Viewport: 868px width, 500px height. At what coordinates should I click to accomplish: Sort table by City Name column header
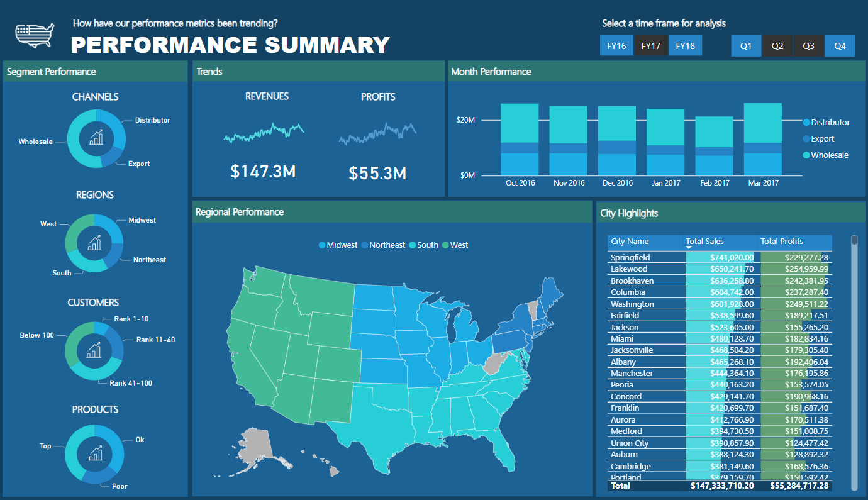(630, 242)
